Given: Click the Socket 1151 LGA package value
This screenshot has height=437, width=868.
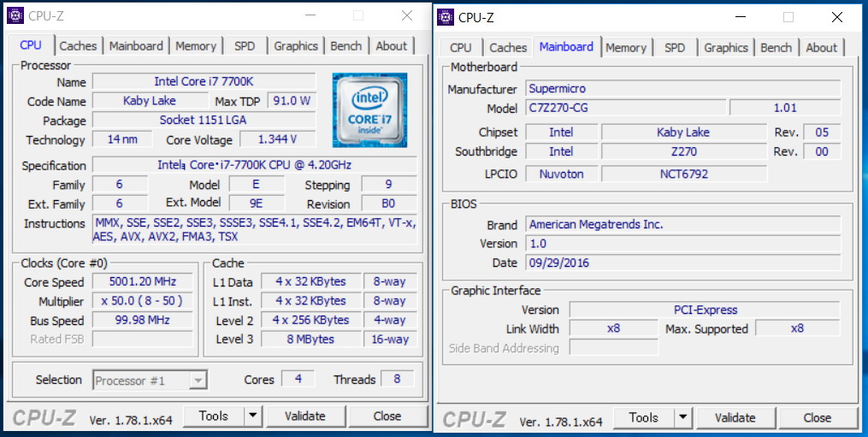Looking at the screenshot, I should [x=204, y=120].
